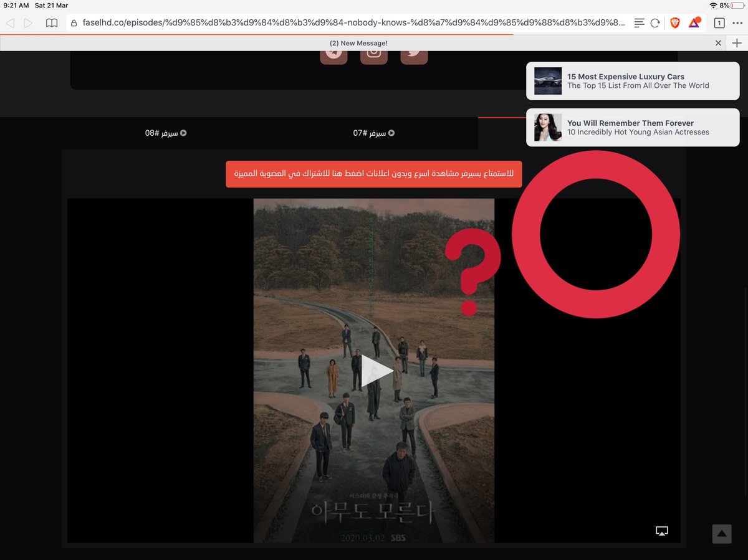Screen dimensions: 748x560
Task: Tap the battery 8% indicator
Action: pos(732,5)
